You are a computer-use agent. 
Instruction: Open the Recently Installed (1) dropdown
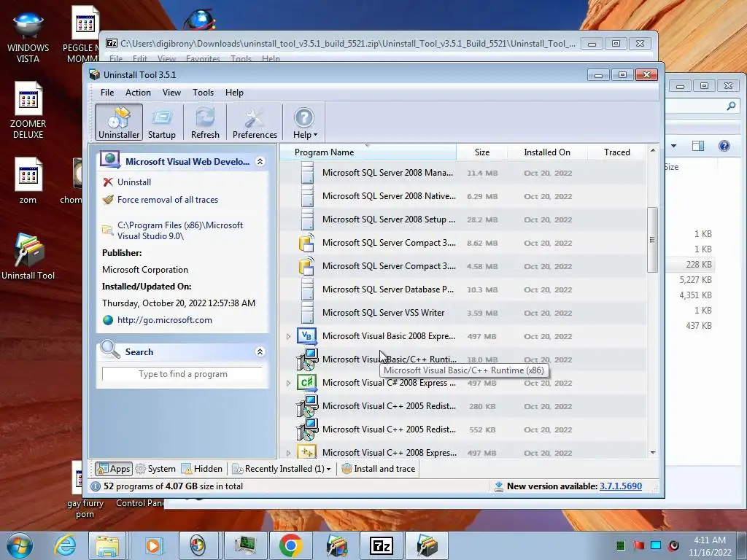[282, 469]
